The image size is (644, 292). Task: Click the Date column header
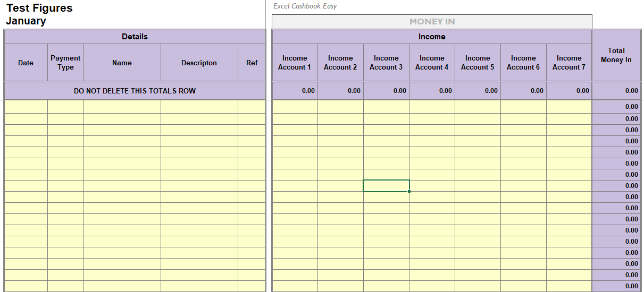26,63
